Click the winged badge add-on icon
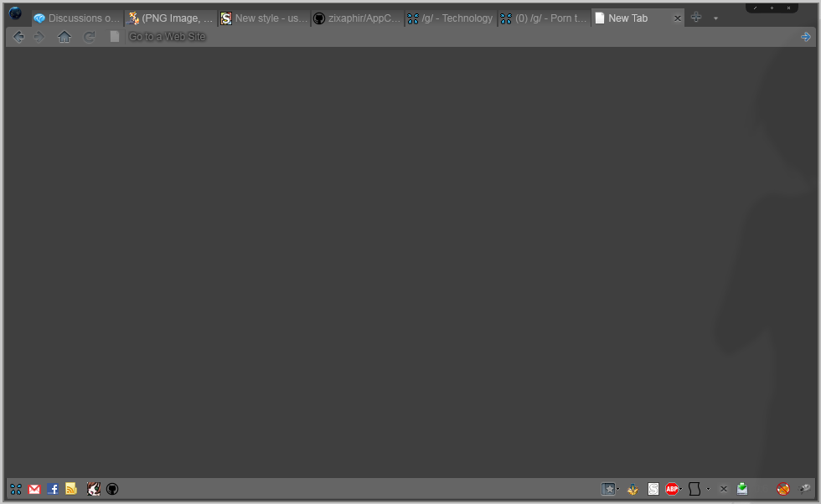 [x=633, y=489]
